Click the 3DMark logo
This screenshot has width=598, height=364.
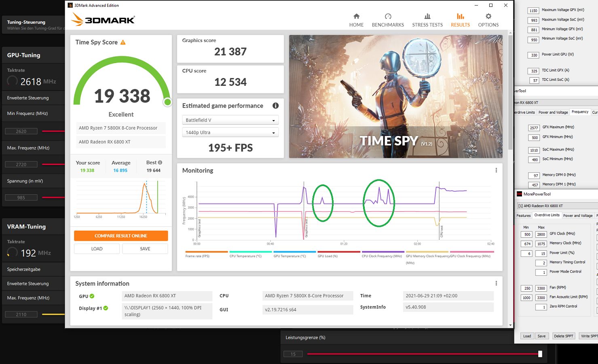[103, 19]
